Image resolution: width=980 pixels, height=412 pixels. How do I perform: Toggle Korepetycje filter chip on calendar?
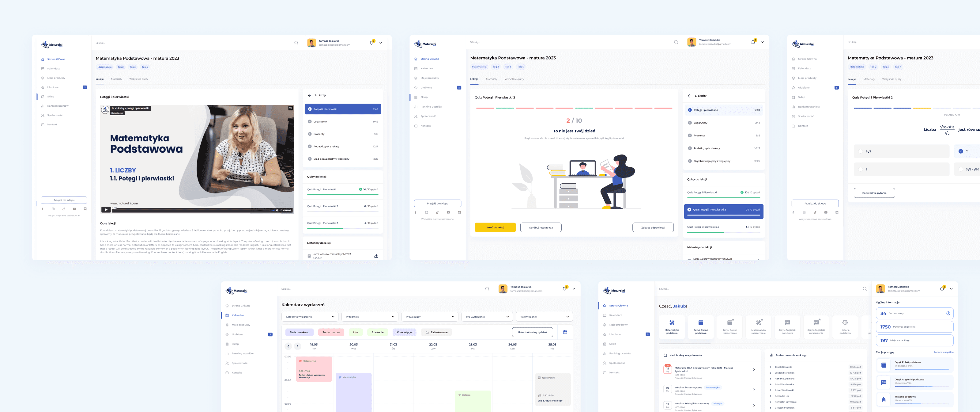[x=404, y=332]
